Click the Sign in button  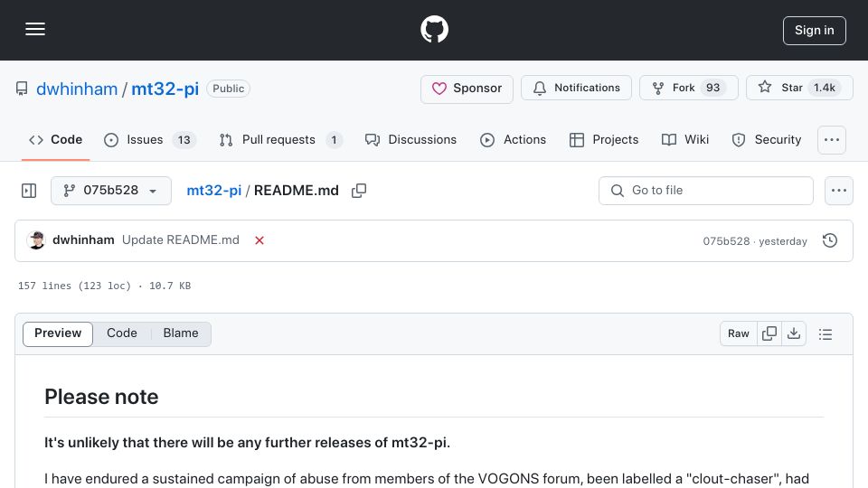click(x=815, y=31)
